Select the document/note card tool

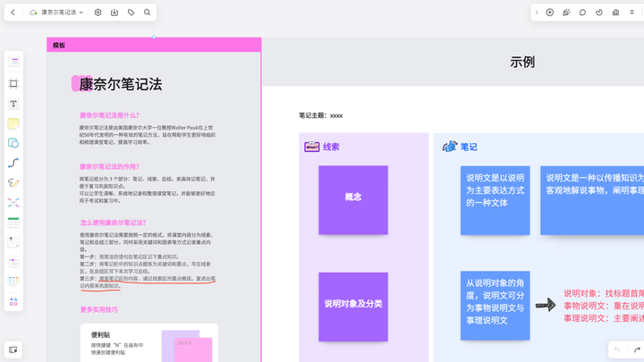click(x=13, y=242)
